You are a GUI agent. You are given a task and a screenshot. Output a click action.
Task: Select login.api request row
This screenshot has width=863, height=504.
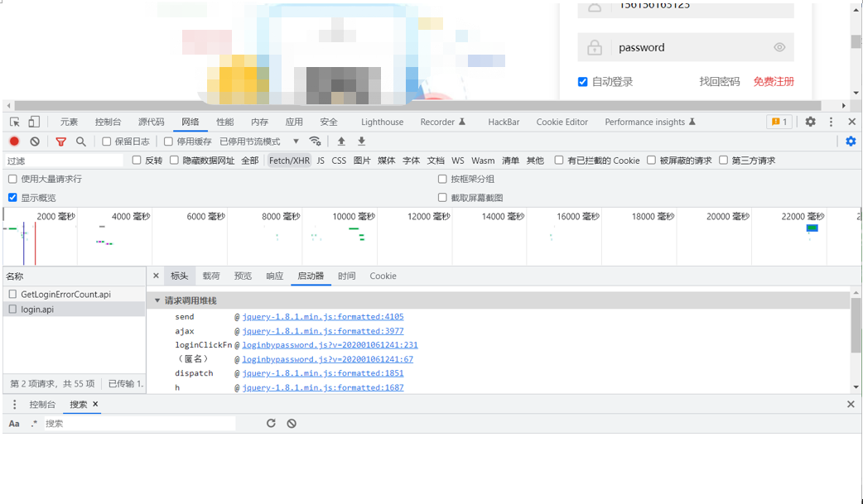pos(75,309)
